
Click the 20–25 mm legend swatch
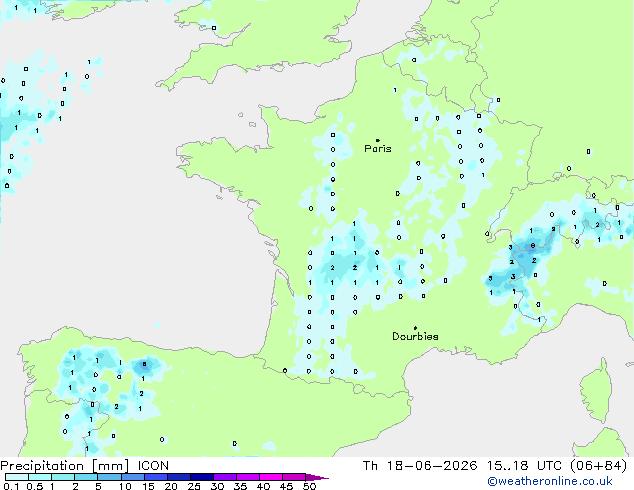(179, 477)
